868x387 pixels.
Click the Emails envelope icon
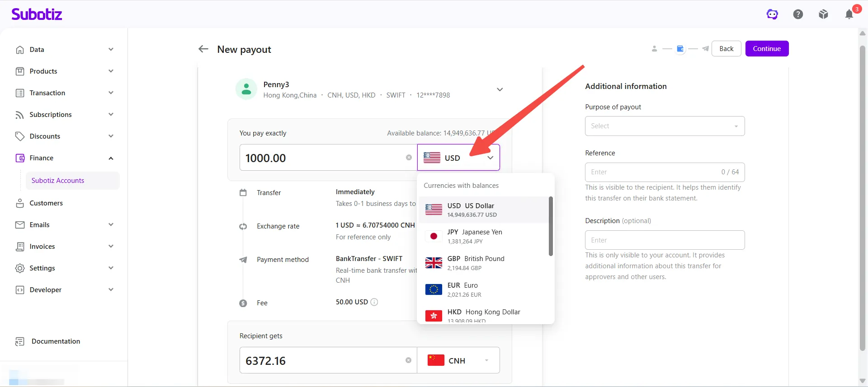(x=20, y=225)
